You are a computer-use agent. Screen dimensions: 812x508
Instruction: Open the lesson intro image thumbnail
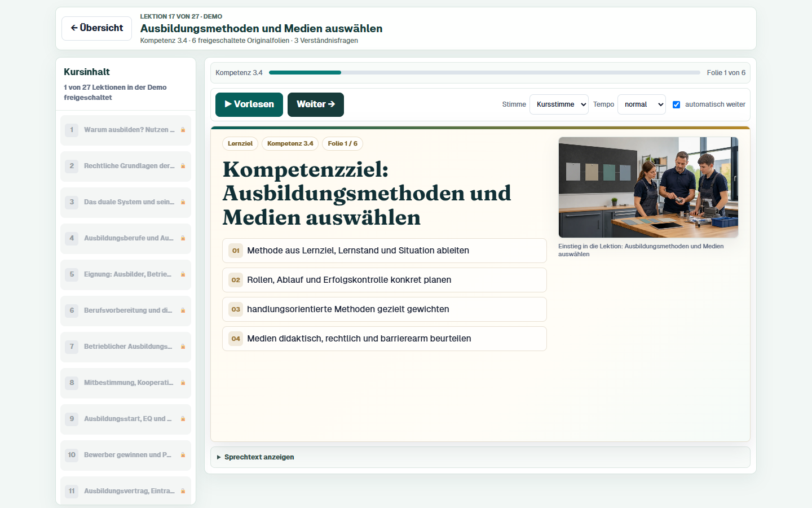648,187
